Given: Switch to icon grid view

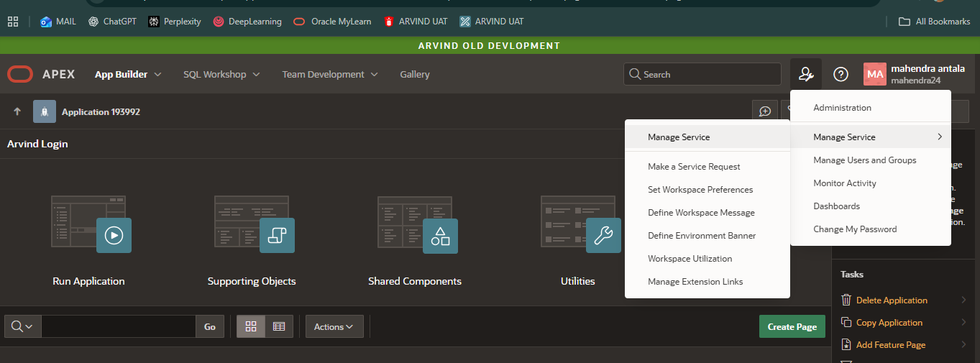Looking at the screenshot, I should 251,326.
